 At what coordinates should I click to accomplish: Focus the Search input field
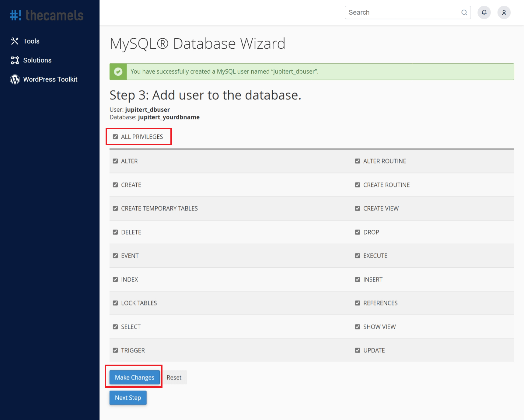click(408, 12)
